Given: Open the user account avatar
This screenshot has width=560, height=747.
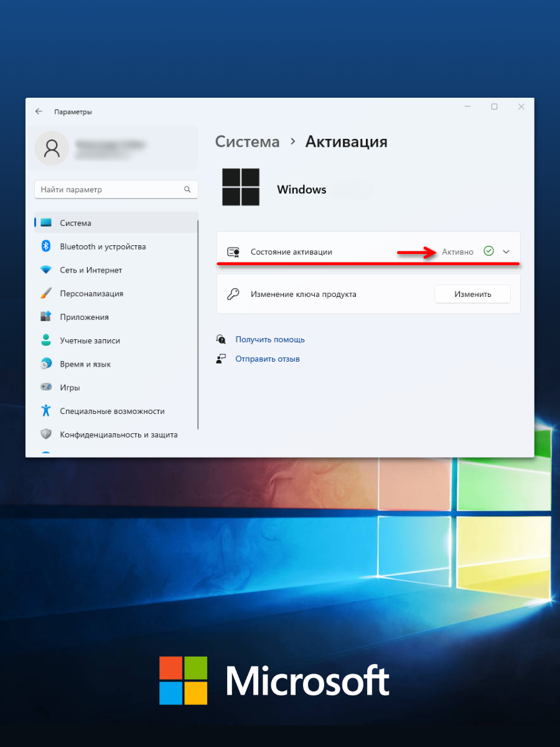Looking at the screenshot, I should (x=52, y=148).
